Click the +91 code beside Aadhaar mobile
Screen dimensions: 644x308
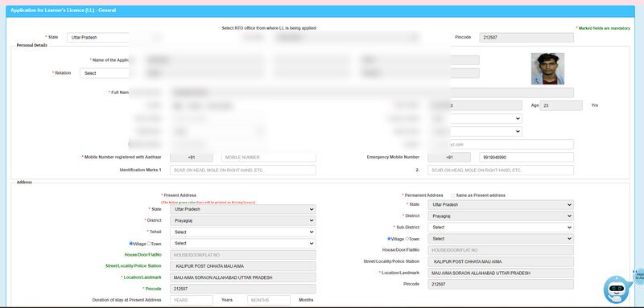click(192, 158)
